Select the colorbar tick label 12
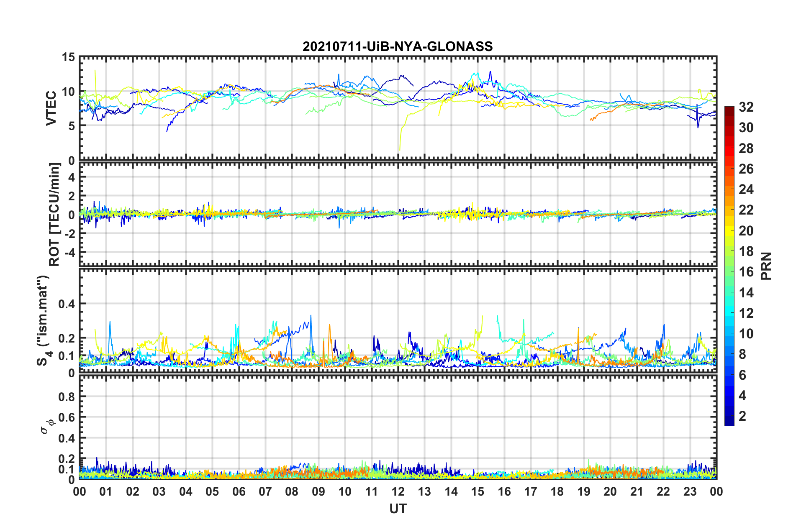The image size is (796, 532). 746,313
